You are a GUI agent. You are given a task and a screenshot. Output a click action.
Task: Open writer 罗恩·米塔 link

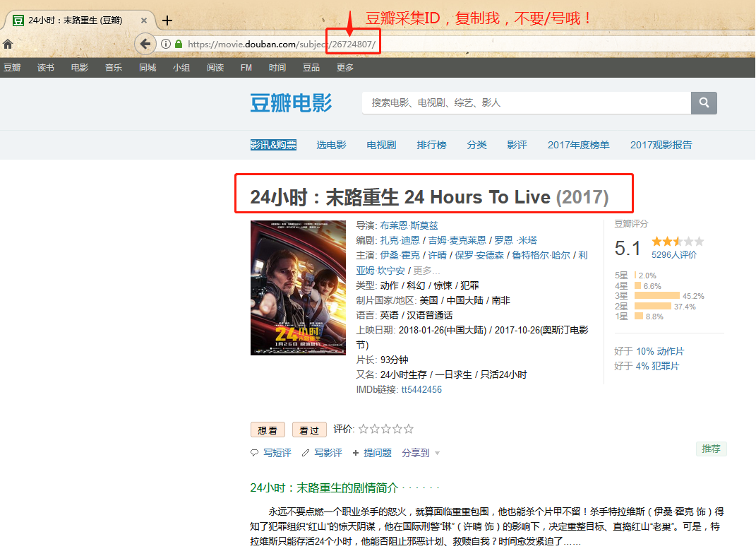pos(516,240)
